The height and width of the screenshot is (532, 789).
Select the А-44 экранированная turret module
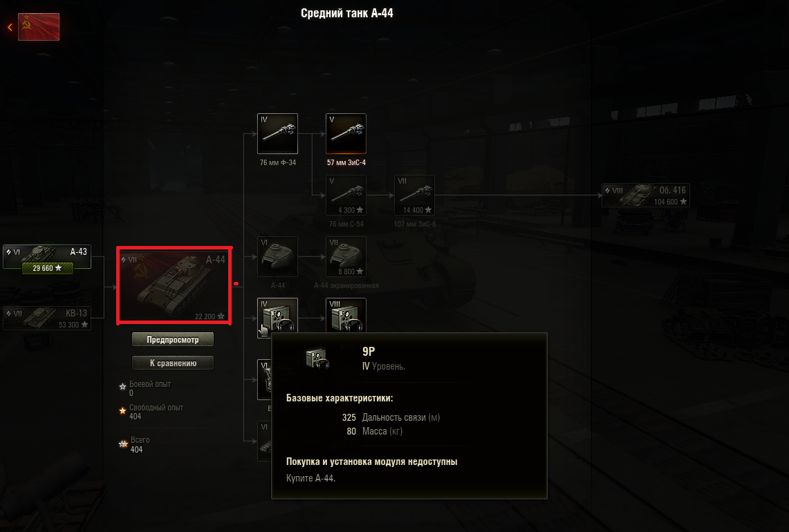click(x=346, y=256)
